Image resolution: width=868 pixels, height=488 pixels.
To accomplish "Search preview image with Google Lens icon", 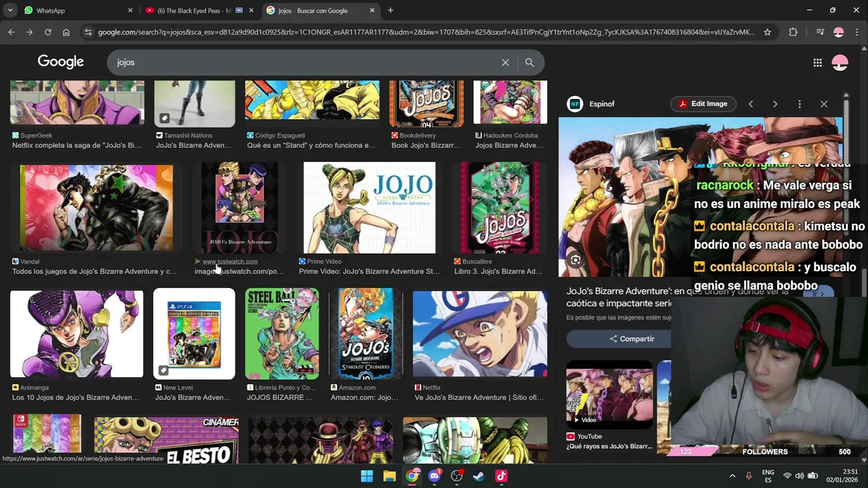I will pos(575,260).
